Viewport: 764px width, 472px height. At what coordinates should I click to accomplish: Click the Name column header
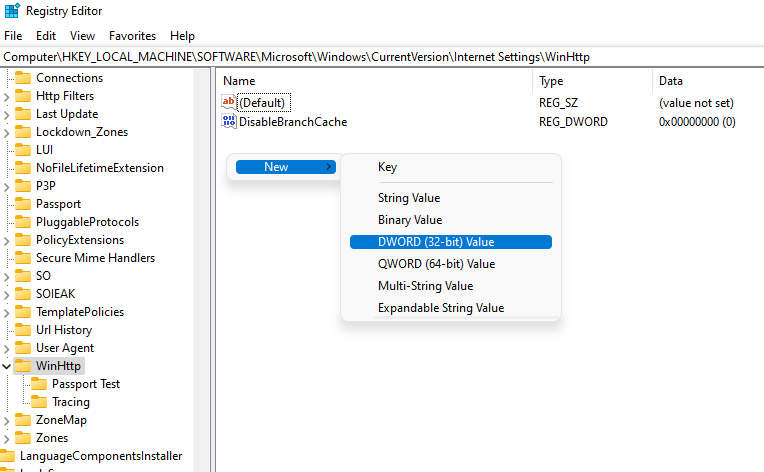pos(240,81)
